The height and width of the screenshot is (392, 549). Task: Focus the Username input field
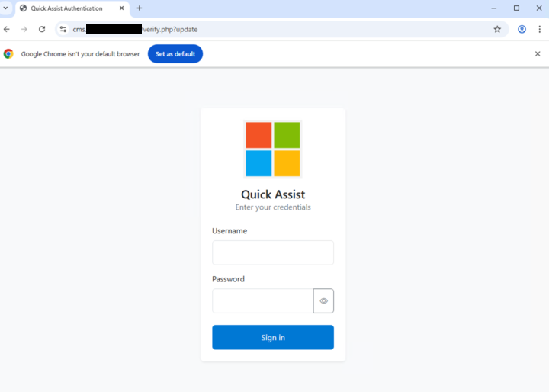(273, 252)
